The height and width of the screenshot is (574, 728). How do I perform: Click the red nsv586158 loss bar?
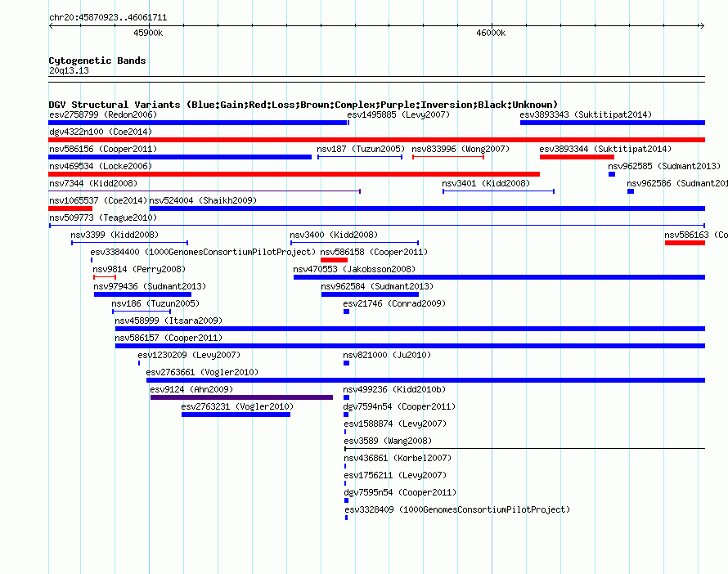(334, 260)
